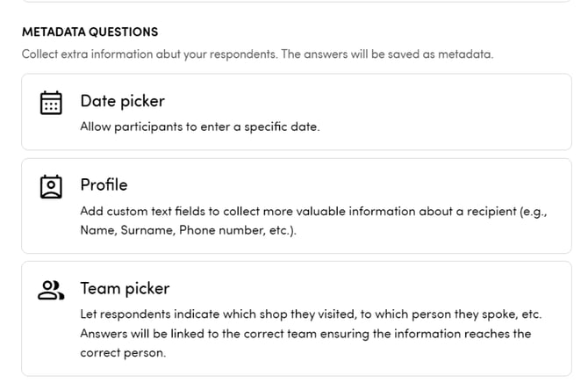The width and height of the screenshot is (588, 390).
Task: Click the 'Collect extra information' subtitle text
Action: [257, 54]
